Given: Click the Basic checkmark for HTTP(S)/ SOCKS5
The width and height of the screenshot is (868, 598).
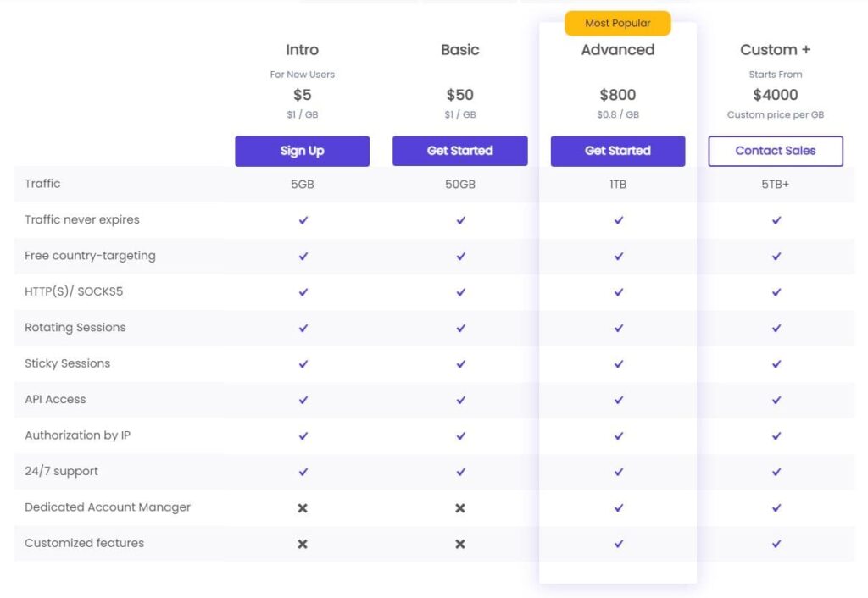Looking at the screenshot, I should click(460, 292).
